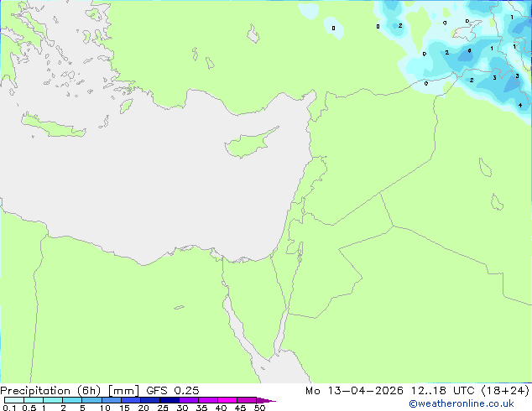
Task: Click the "(18+24)" forecast offset text
Action: [505, 391]
